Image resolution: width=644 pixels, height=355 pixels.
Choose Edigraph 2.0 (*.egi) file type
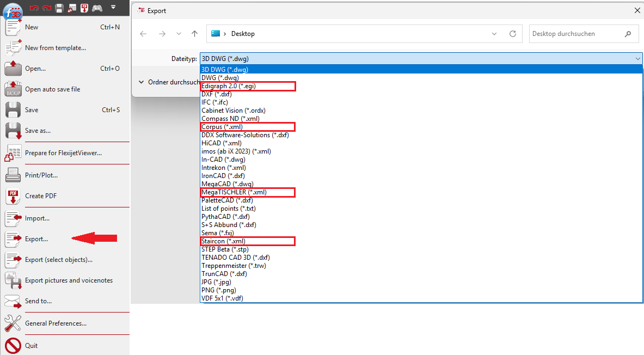tap(248, 86)
